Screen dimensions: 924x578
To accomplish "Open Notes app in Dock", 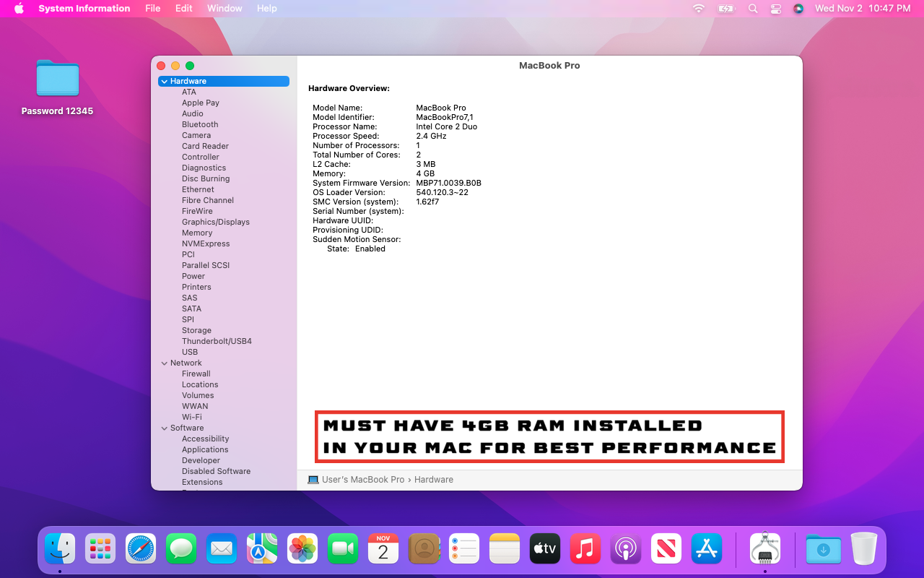I will pos(505,548).
